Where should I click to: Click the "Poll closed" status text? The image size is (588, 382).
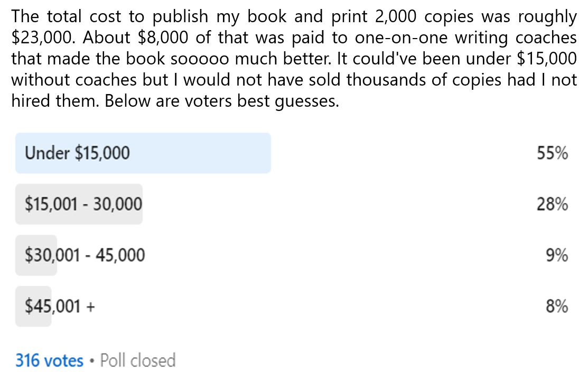pos(137,361)
